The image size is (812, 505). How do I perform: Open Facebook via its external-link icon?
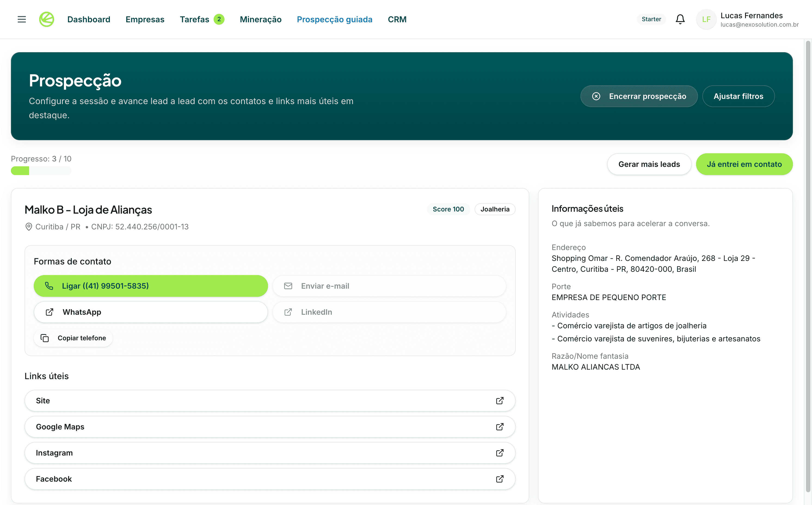pyautogui.click(x=499, y=479)
